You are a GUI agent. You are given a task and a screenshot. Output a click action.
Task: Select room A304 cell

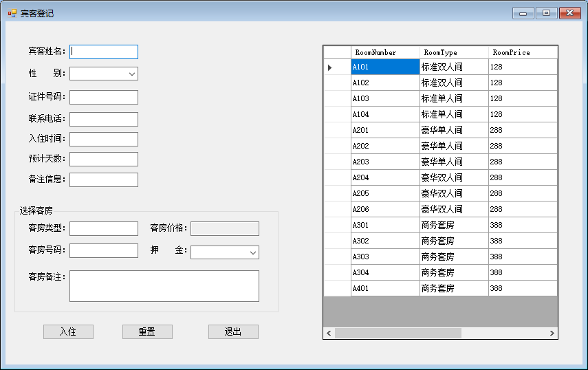coord(385,272)
